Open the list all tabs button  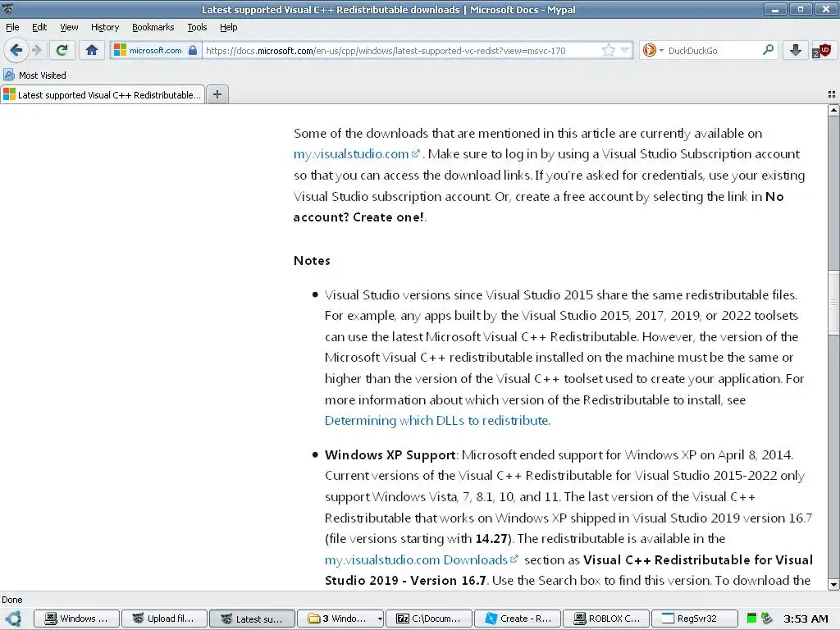[832, 94]
